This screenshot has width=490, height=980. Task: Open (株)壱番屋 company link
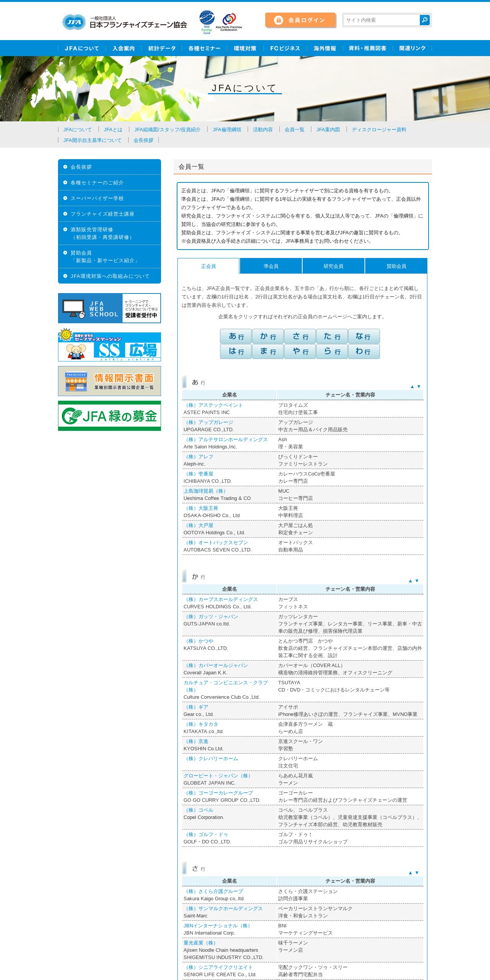point(198,474)
